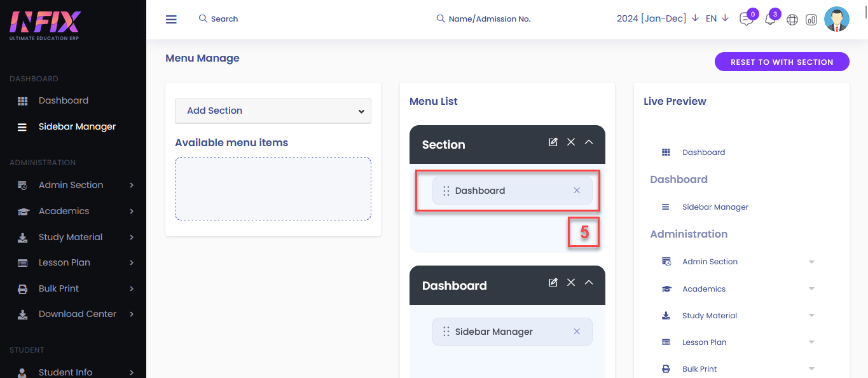This screenshot has height=378, width=868.
Task: Open the chat messages icon in header
Action: [x=746, y=19]
